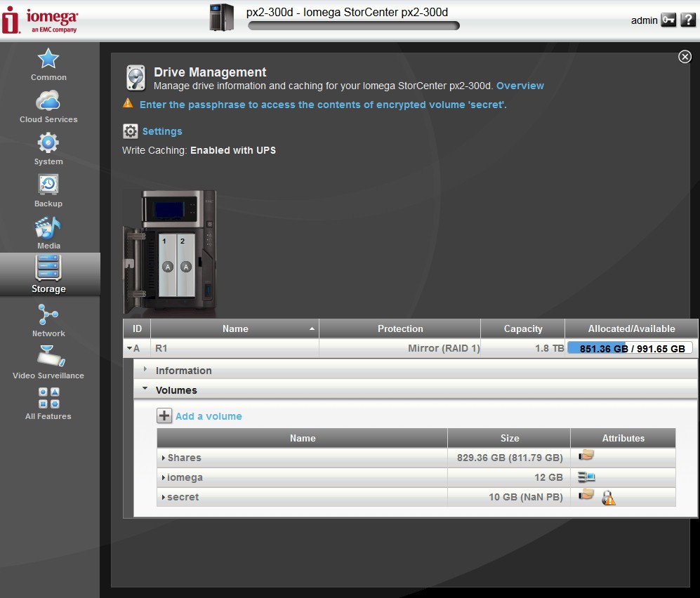Click the 829.36 GB (811.79 GB) size cell

pyautogui.click(x=509, y=458)
